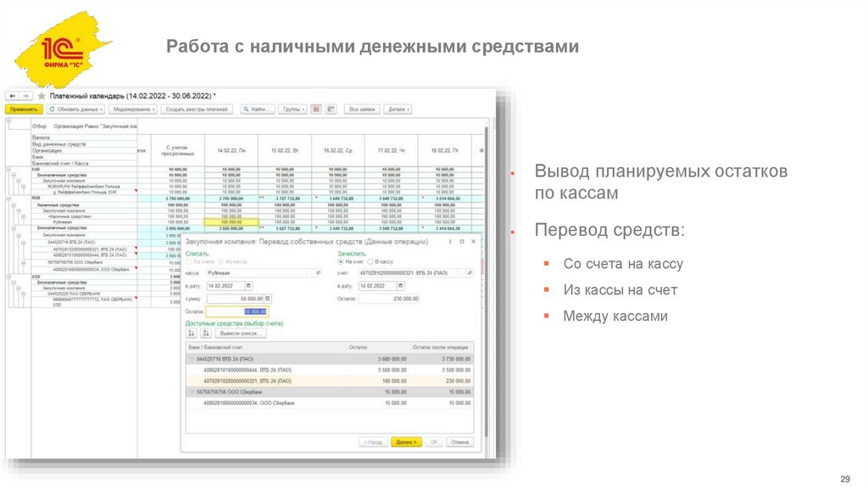Screen dimensions: 868x487
Task: Click the OK button in dialog
Action: tap(434, 442)
